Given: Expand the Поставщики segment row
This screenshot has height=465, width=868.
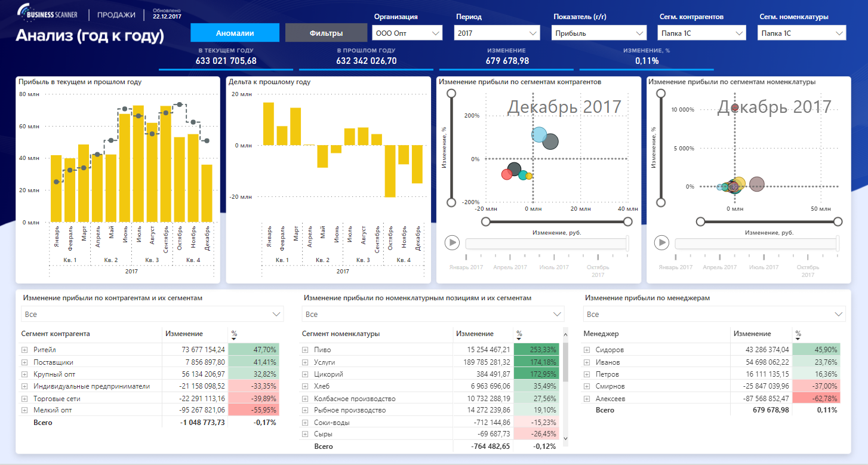Looking at the screenshot, I should pyautogui.click(x=25, y=362).
